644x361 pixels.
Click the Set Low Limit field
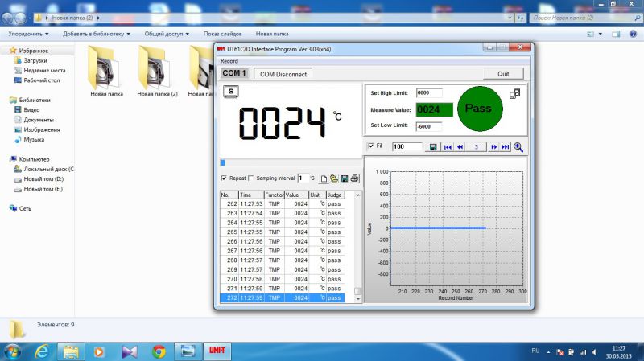coord(429,126)
